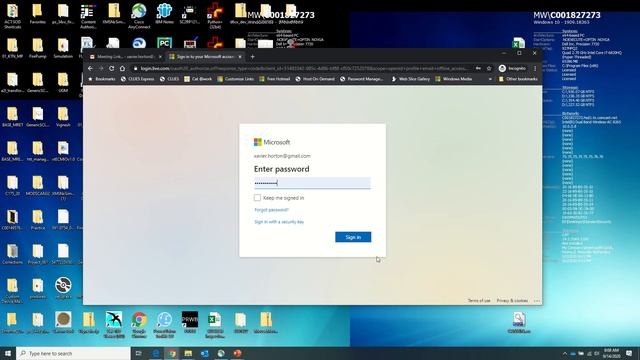640x360 pixels.
Task: Close the Meeting Link tab
Action: tap(160, 57)
